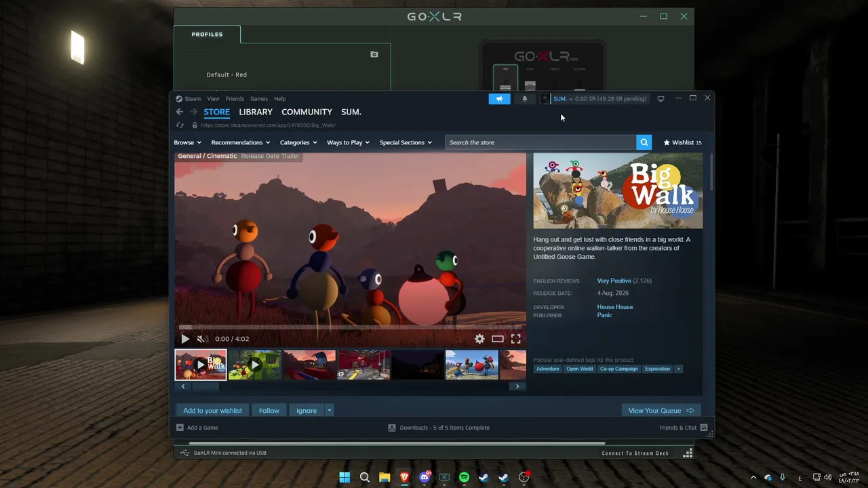Image resolution: width=868 pixels, height=488 pixels.
Task: Click the trailer progress bar
Action: pyautogui.click(x=350, y=327)
